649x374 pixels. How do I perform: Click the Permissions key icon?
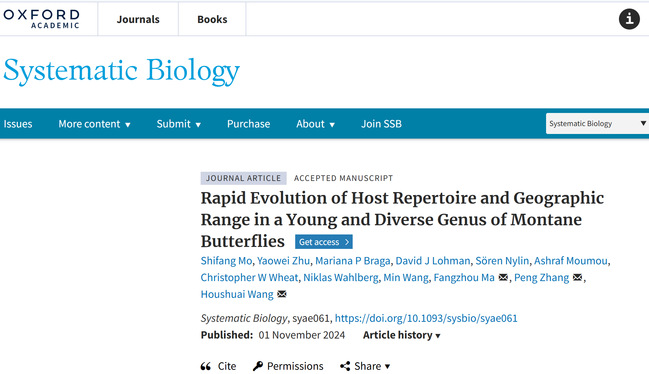[x=258, y=366]
